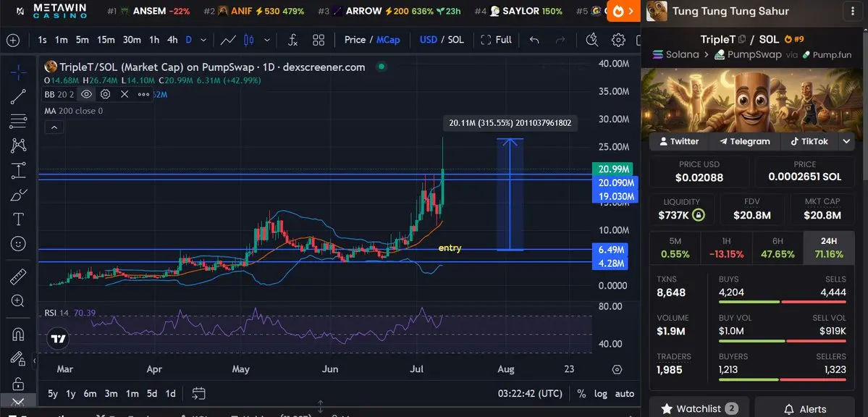Click the 20.090M horizontal price line label
This screenshot has width=868, height=417.
pos(615,182)
